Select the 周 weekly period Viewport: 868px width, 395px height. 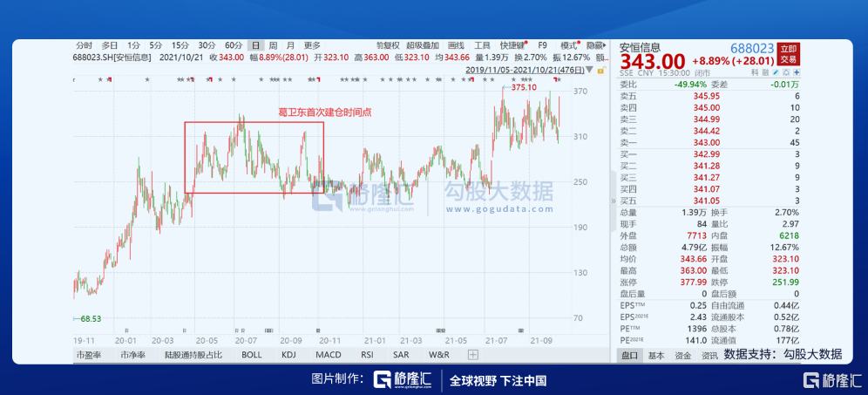(273, 45)
